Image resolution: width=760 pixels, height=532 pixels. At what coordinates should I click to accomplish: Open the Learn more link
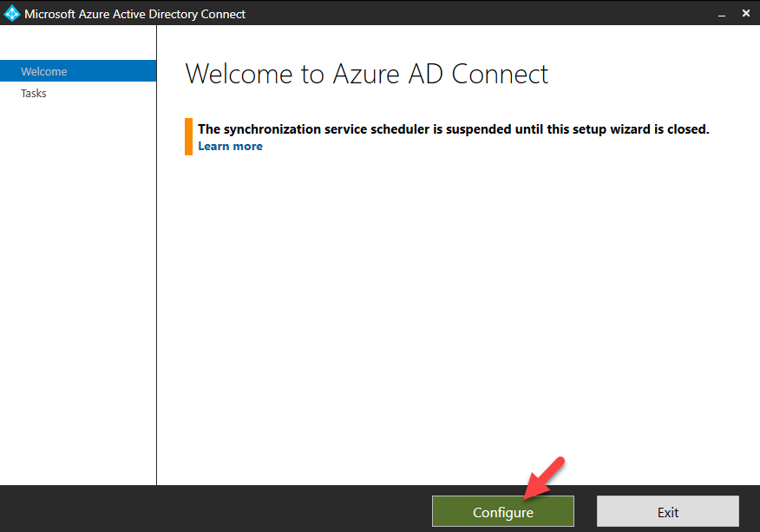pos(230,147)
